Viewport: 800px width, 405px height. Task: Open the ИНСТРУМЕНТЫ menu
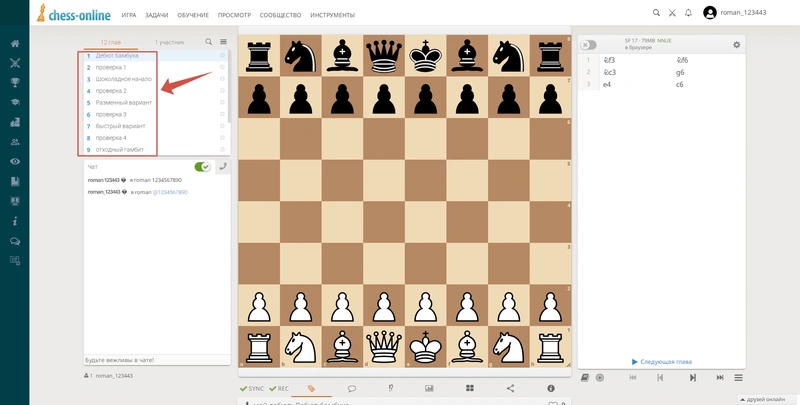point(333,15)
